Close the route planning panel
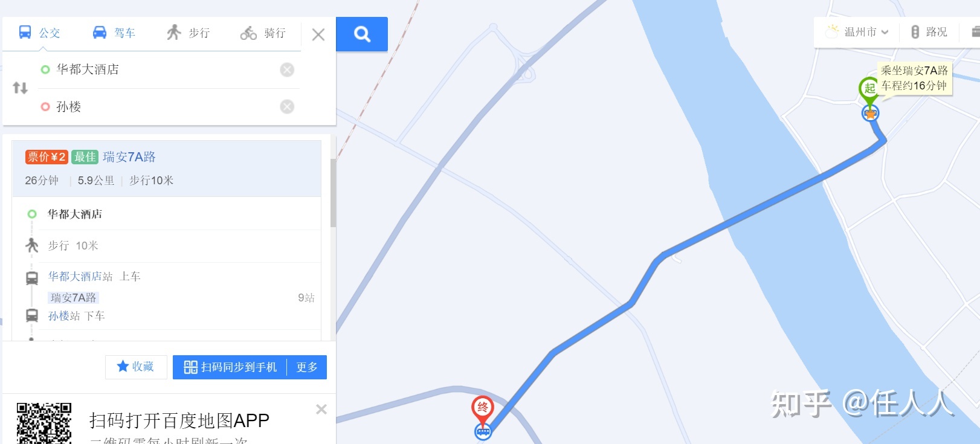The height and width of the screenshot is (444, 980). pyautogui.click(x=318, y=34)
